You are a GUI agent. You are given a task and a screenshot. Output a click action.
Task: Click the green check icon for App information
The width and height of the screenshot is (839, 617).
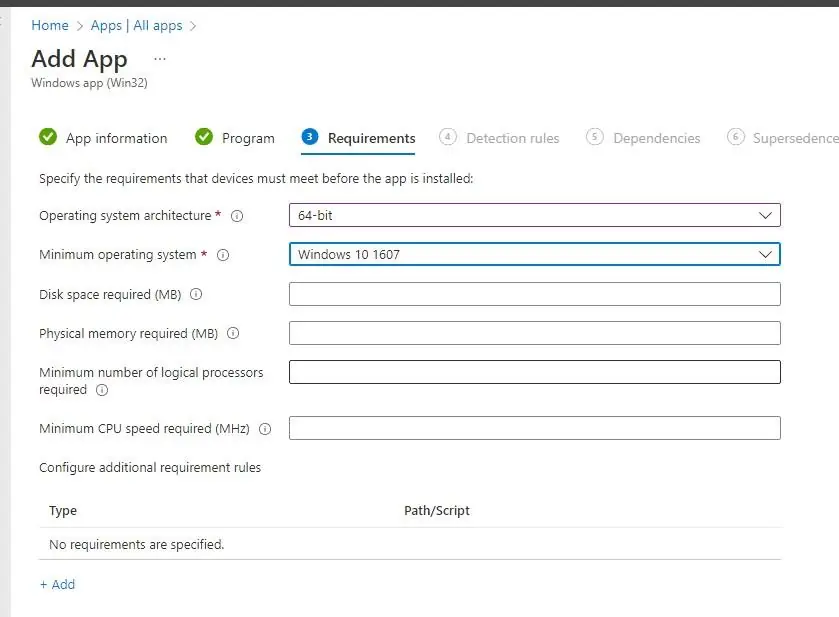click(48, 137)
